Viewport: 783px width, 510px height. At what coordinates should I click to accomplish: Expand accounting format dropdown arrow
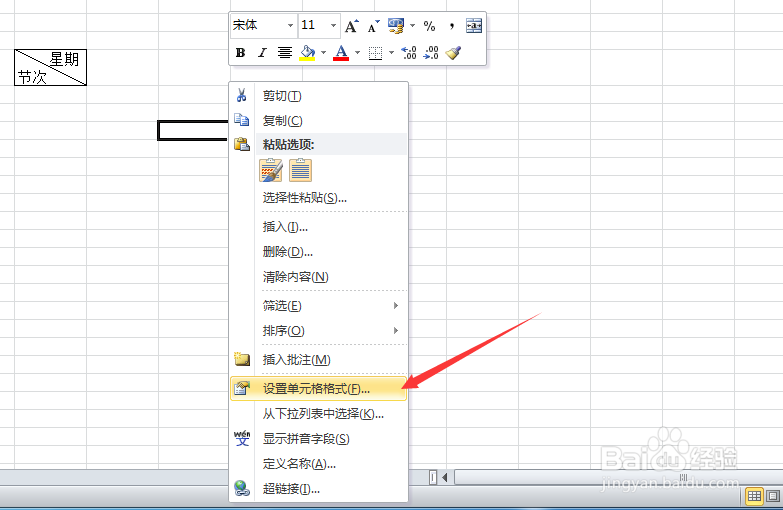tap(412, 25)
